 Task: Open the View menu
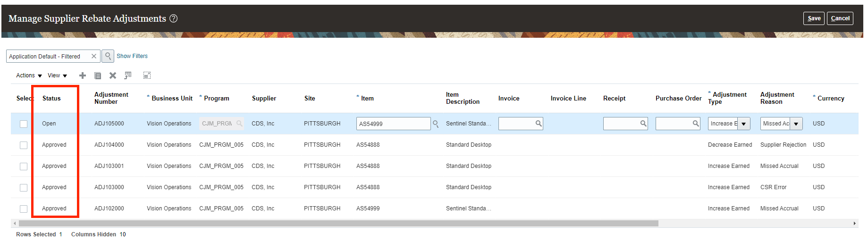(x=57, y=75)
